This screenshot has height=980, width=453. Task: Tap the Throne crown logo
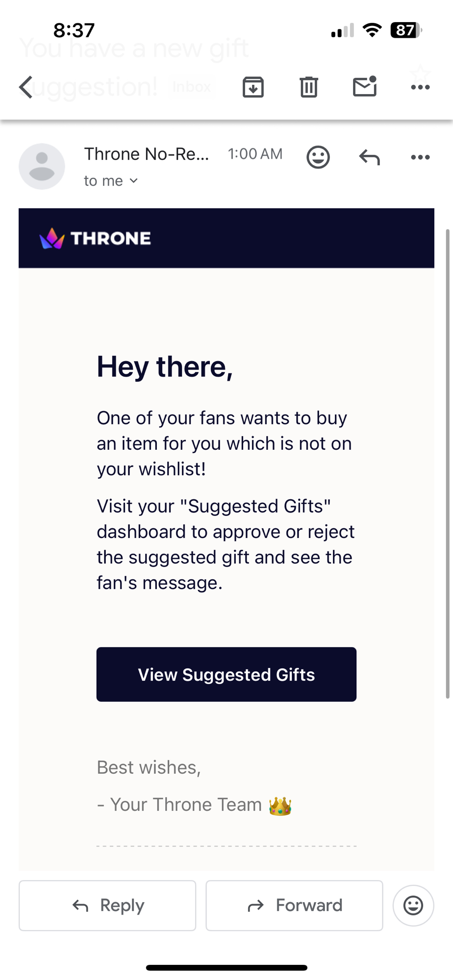52,239
